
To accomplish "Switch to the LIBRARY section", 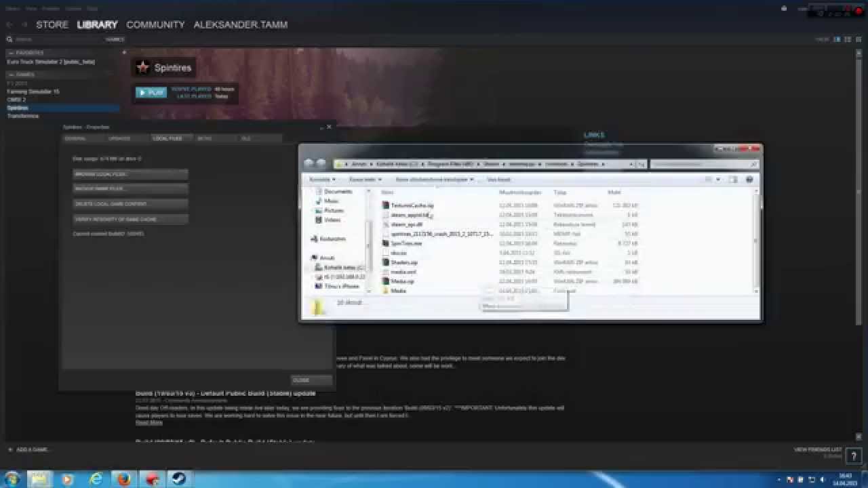I will (x=97, y=24).
